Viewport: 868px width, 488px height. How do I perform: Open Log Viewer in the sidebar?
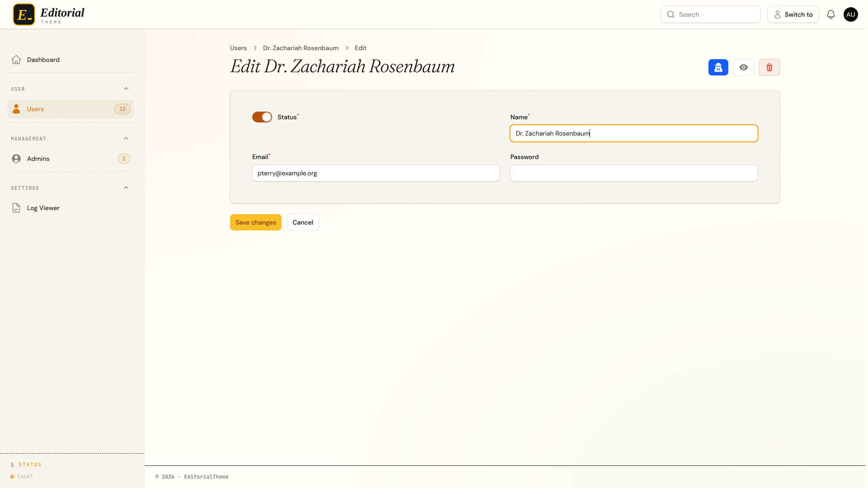tap(71, 208)
